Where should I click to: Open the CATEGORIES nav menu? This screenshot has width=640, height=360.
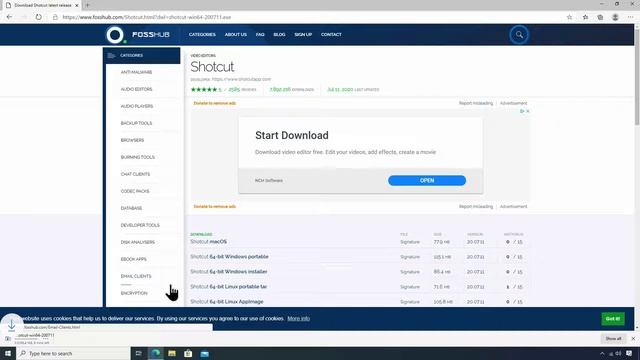(x=202, y=35)
